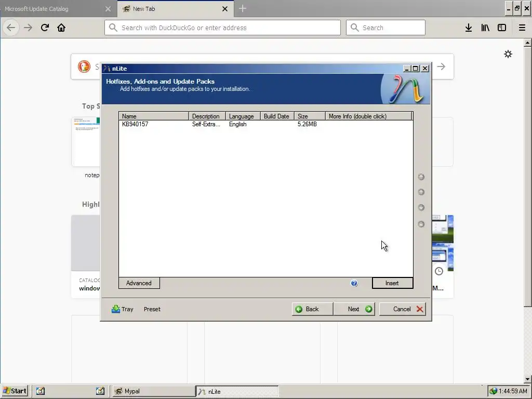Go forward in browser history
Screen dimensions: 532x399
click(28, 28)
